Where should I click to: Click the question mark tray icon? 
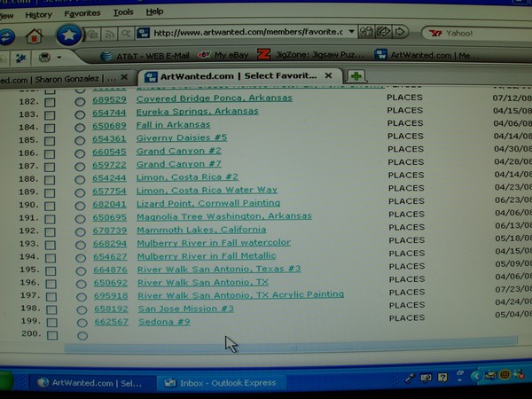[442, 377]
